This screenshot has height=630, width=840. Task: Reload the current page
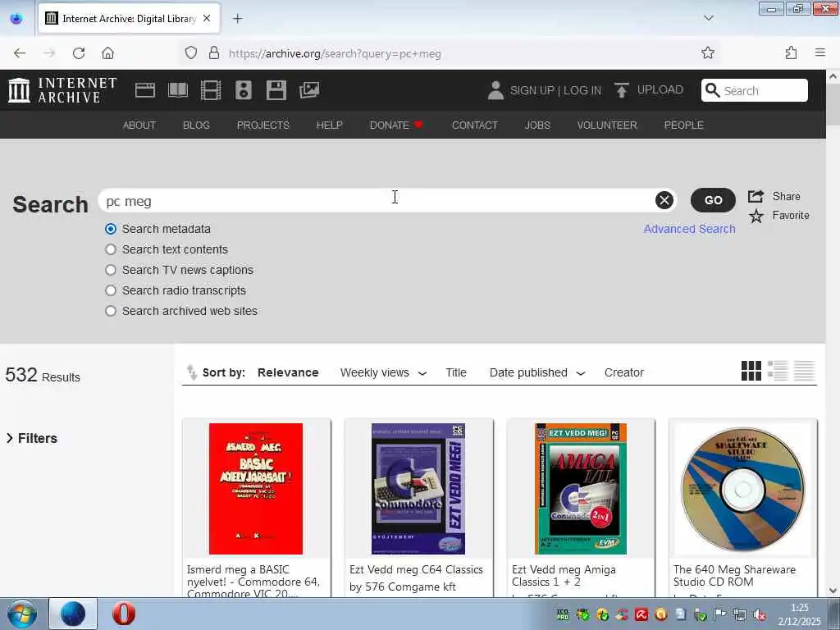coord(79,53)
